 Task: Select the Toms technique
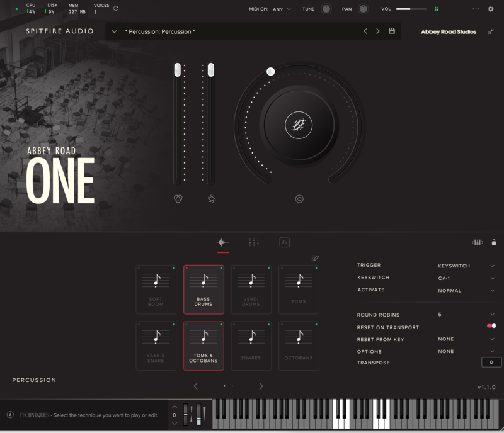tap(299, 290)
